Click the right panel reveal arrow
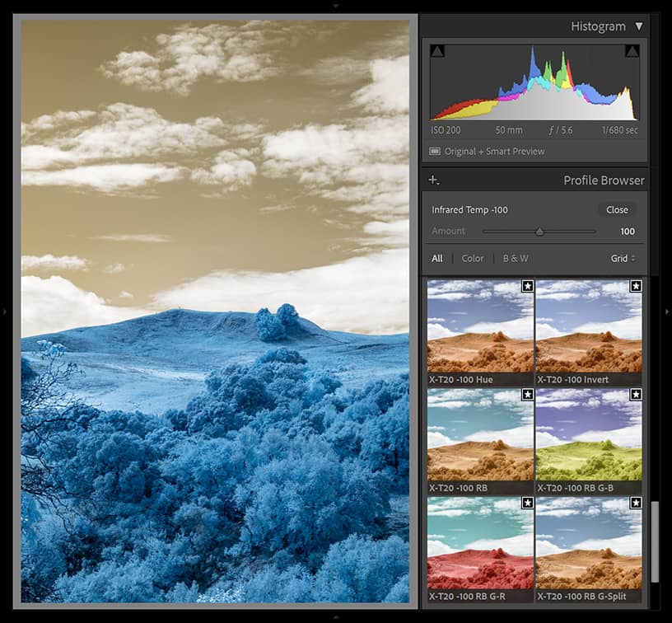The image size is (672, 623). [x=668, y=311]
